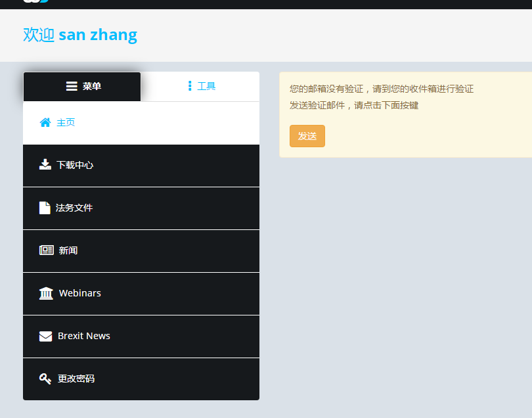
Task: Go to the 新闻 section
Action: tap(141, 251)
